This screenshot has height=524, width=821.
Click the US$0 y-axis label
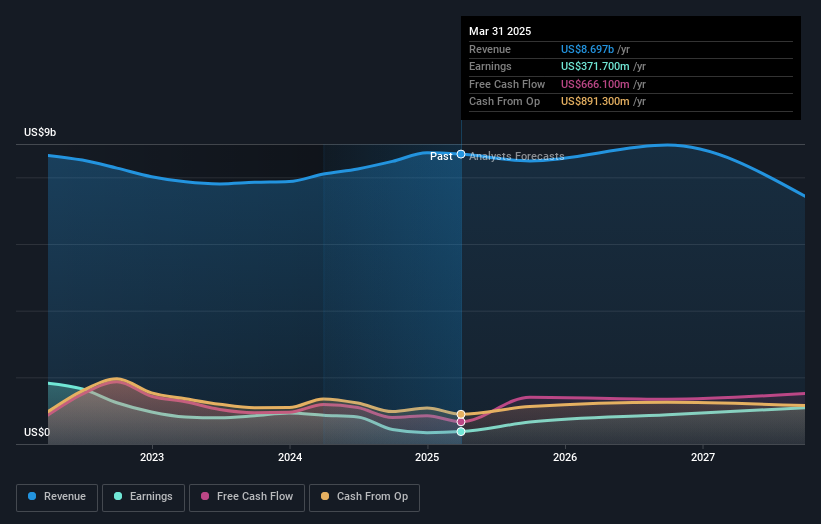(x=37, y=432)
